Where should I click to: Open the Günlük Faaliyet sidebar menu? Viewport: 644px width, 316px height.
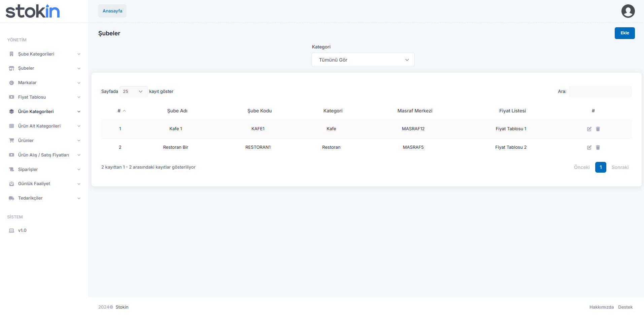coord(34,184)
